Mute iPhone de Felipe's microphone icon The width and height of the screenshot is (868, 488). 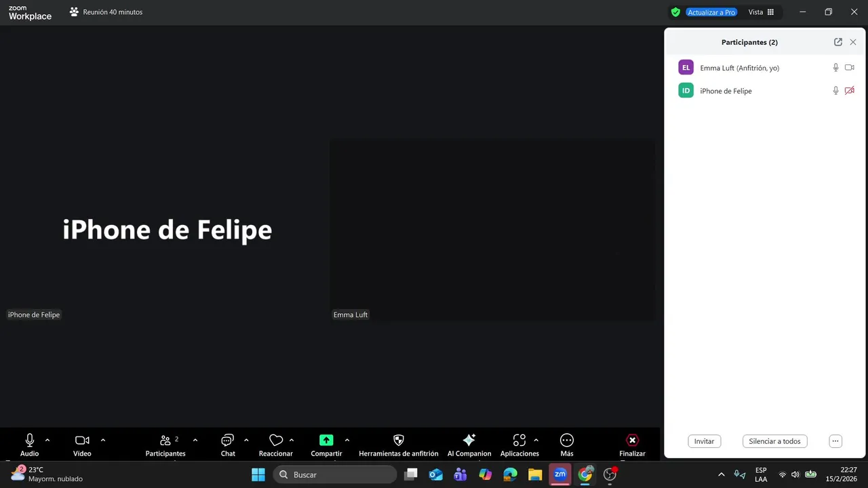835,91
